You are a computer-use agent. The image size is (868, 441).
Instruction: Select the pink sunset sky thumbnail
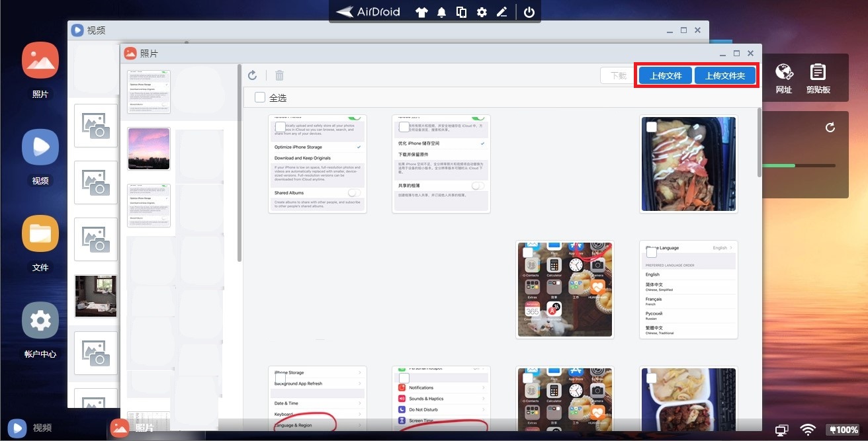pos(149,149)
